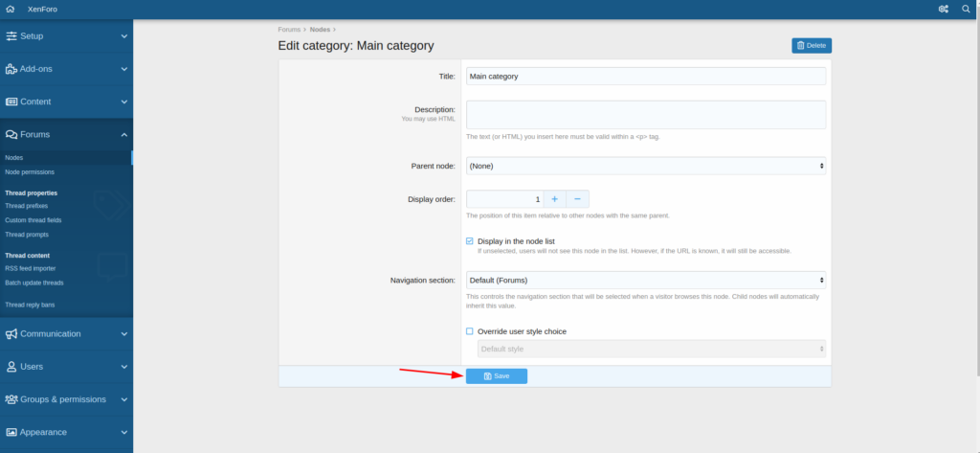This screenshot has height=453, width=980.
Task: Expand the Appearance section chevron
Action: (123, 432)
